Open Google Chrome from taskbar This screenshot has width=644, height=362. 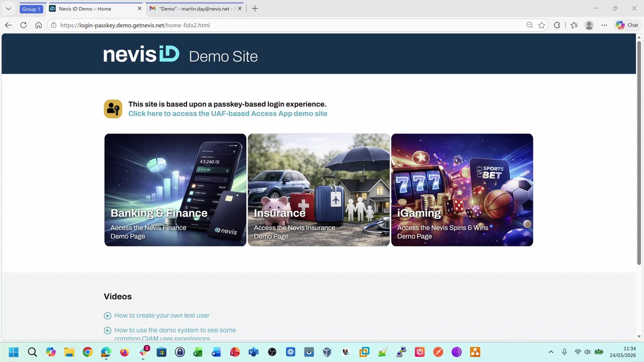88,352
